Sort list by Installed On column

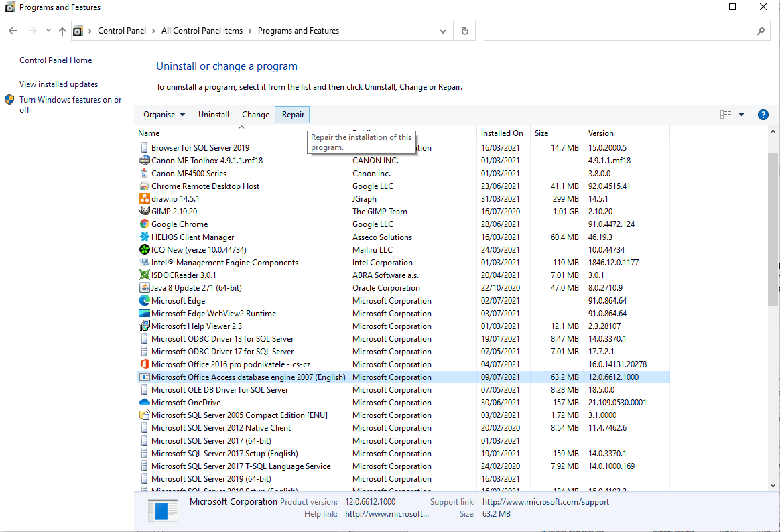[x=502, y=133]
